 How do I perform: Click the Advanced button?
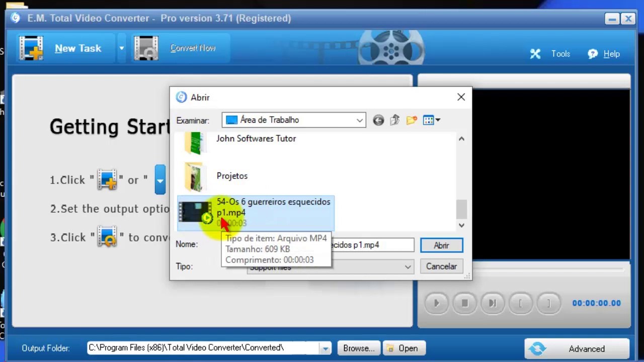(x=577, y=348)
